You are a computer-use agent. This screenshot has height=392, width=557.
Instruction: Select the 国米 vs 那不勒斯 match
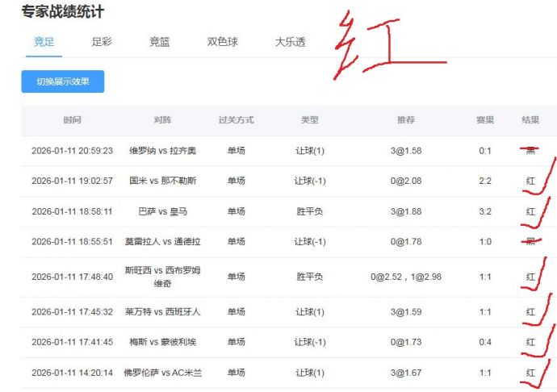coord(161,181)
